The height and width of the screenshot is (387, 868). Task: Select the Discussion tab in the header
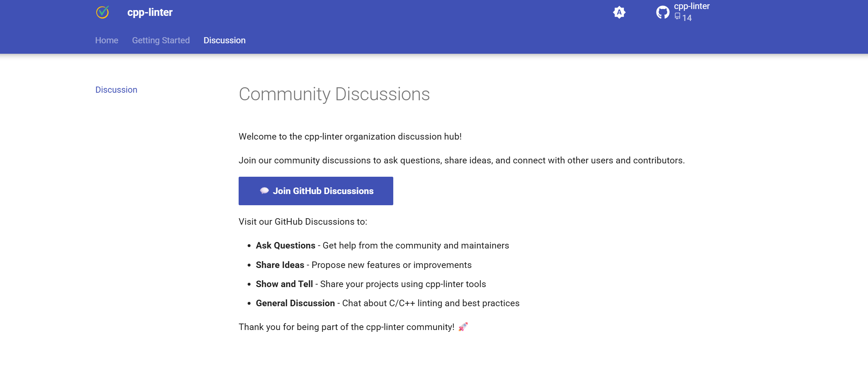click(x=224, y=40)
